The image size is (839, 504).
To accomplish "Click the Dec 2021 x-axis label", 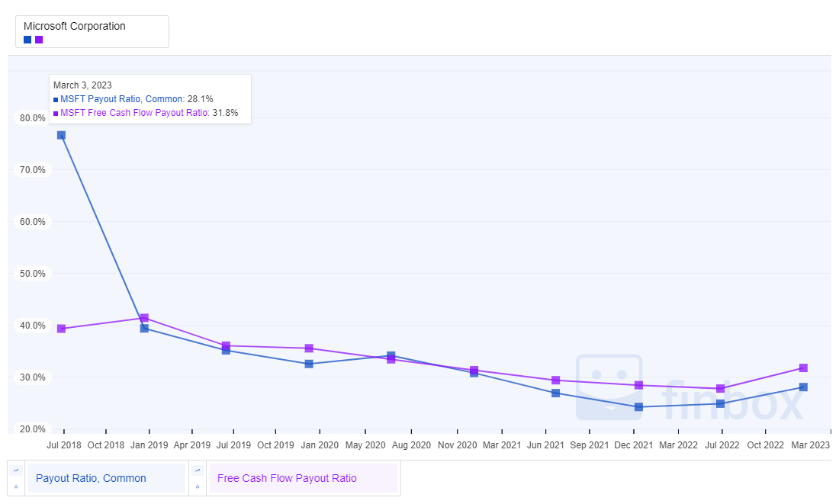I will [x=634, y=445].
